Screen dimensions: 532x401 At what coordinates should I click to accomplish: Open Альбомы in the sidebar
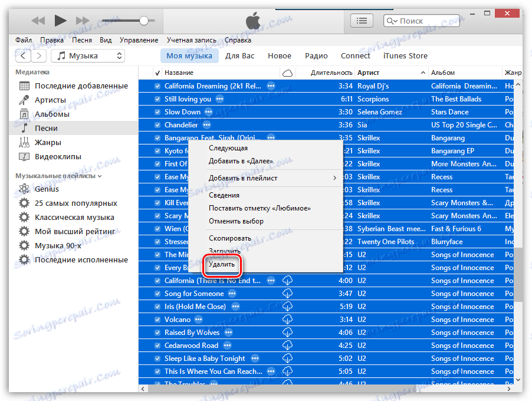coord(74,114)
